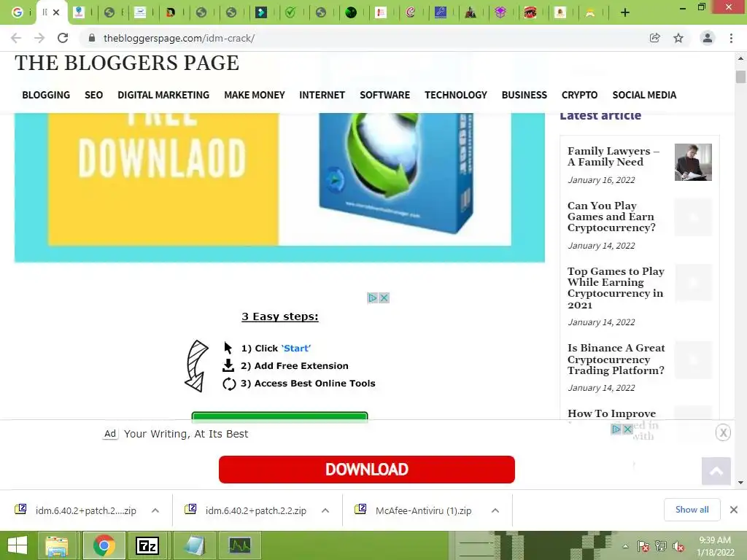Click the Family Lawyers article thumbnail
747x560 pixels.
pos(693,162)
